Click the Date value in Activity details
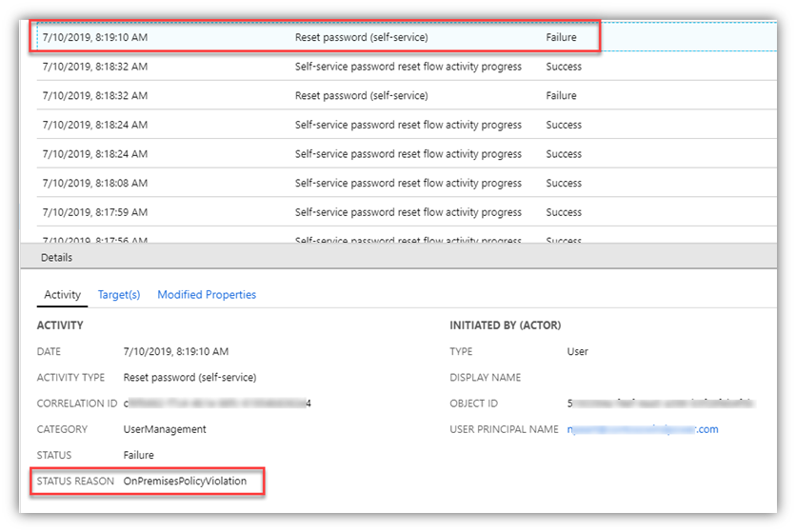Viewport: 796px width, 532px height. click(x=176, y=351)
